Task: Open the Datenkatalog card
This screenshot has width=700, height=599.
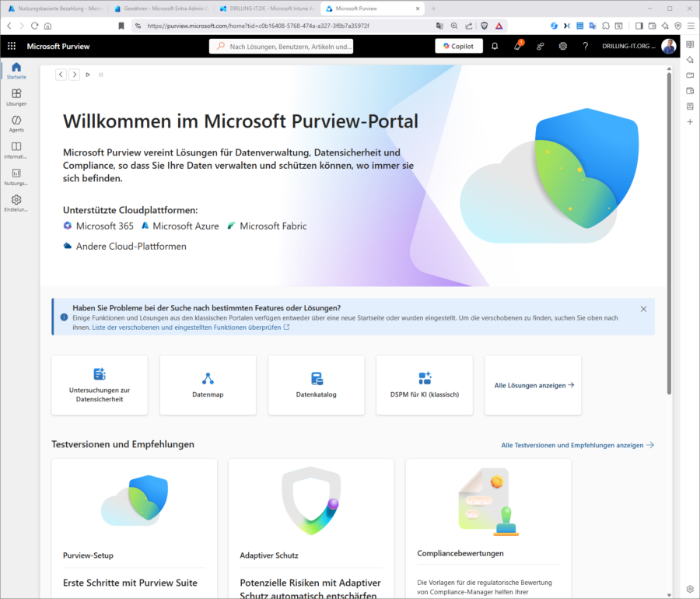Action: [316, 385]
